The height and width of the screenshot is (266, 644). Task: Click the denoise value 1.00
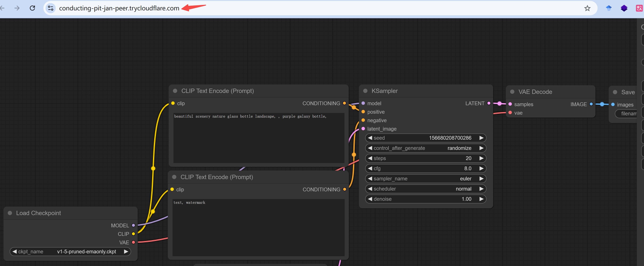467,199
